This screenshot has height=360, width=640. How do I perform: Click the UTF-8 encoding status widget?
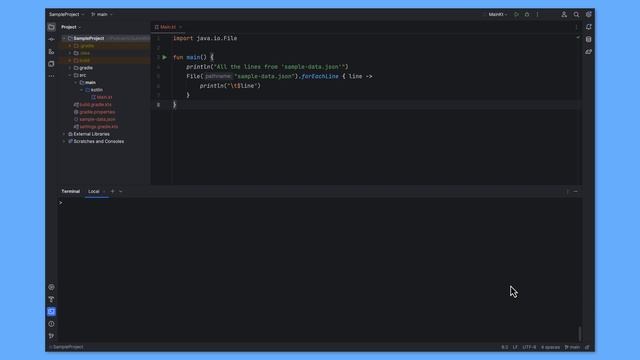coord(529,347)
